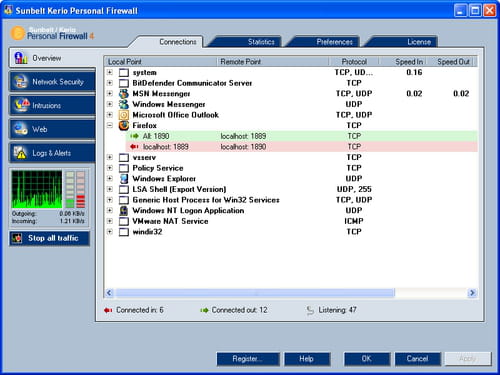
Task: Click the Overview chart icon in sidebar
Action: click(x=21, y=58)
